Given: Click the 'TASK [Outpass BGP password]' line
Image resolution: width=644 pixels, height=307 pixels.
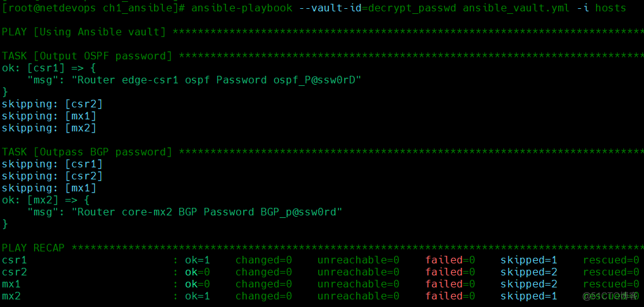Looking at the screenshot, I should pos(87,152).
